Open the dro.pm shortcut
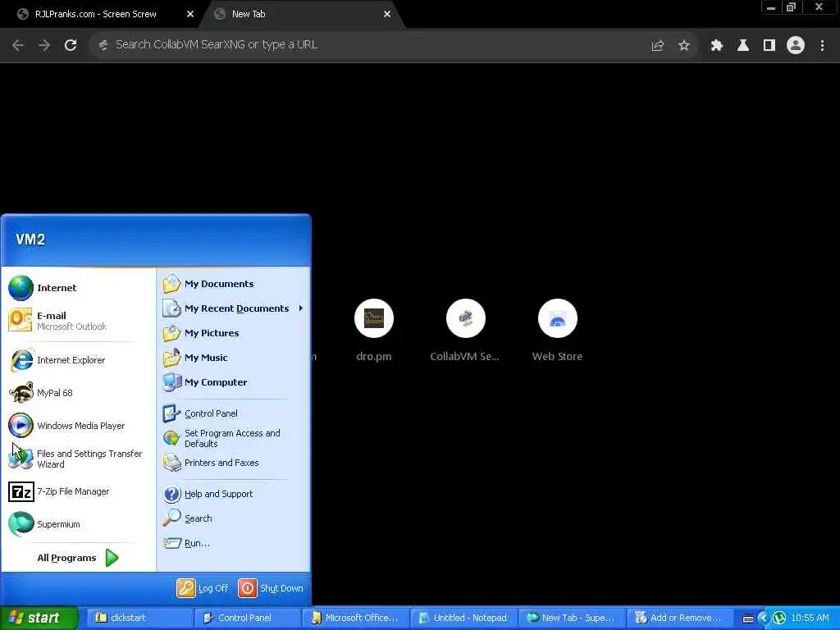The image size is (840, 630). (x=374, y=331)
